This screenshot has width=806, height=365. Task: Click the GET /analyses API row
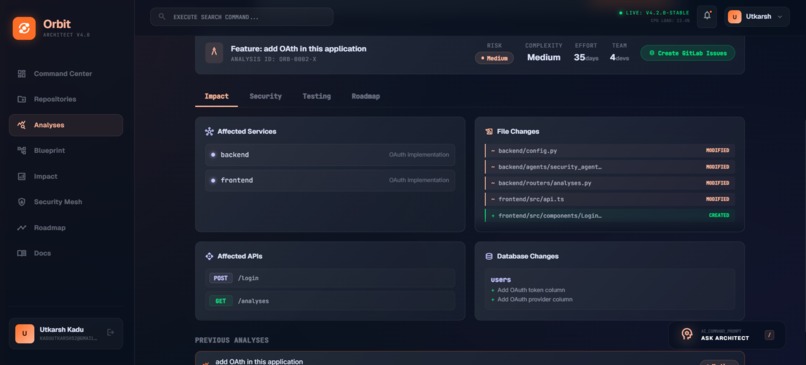(330, 301)
